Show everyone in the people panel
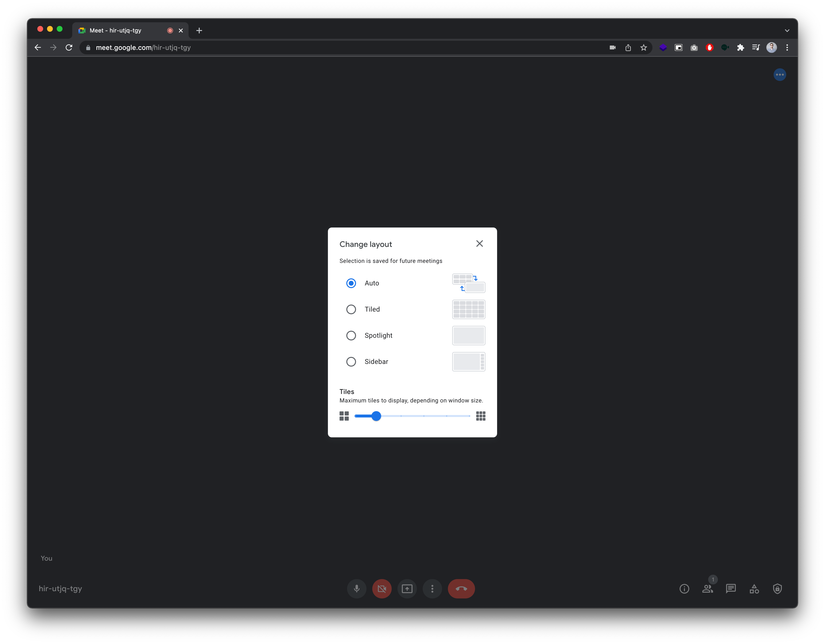Screen dimensions: 825x644 (707, 589)
